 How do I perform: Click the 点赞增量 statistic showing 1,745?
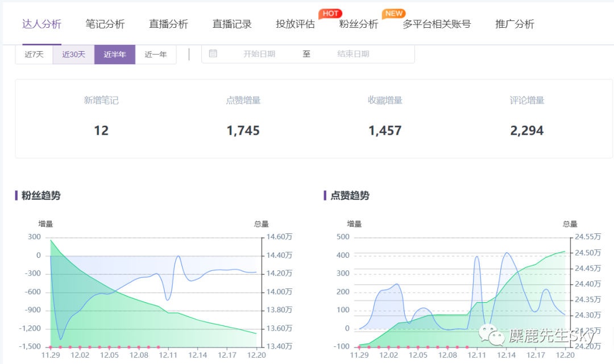243,130
